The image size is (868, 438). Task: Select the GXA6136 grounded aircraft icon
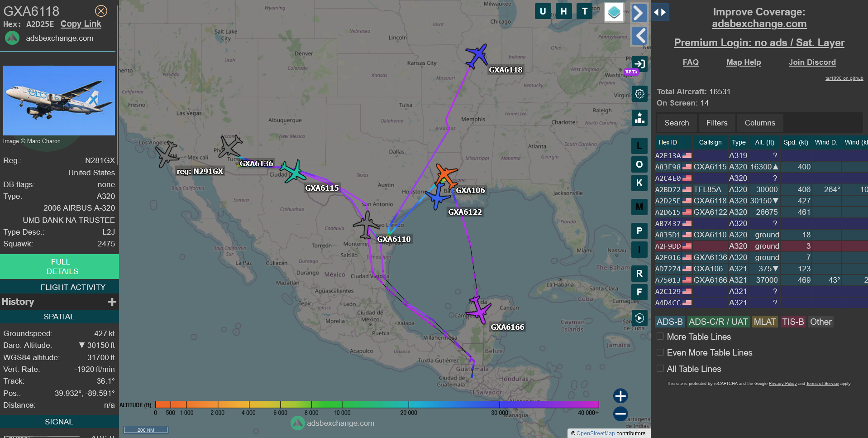[x=230, y=147]
